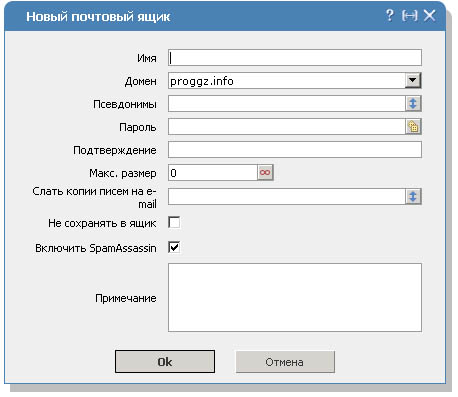Click the Включить SpamAssassin label
The height and width of the screenshot is (397, 458).
(96, 248)
